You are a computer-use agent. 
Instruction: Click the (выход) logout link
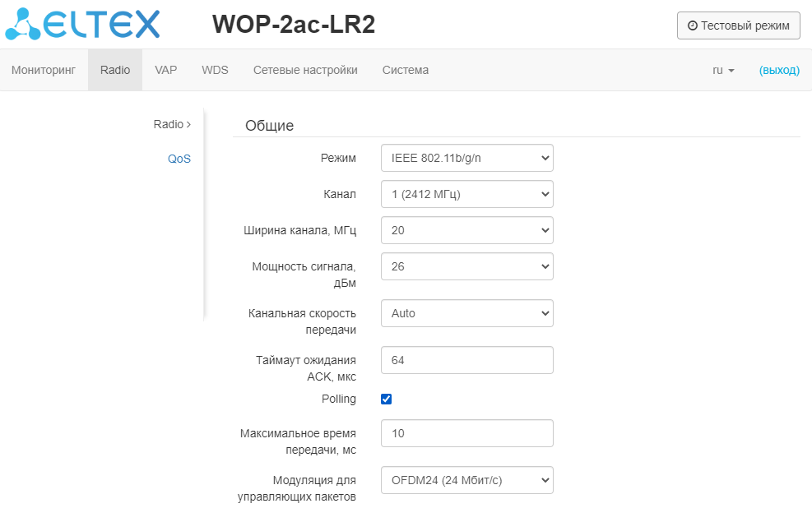click(779, 70)
